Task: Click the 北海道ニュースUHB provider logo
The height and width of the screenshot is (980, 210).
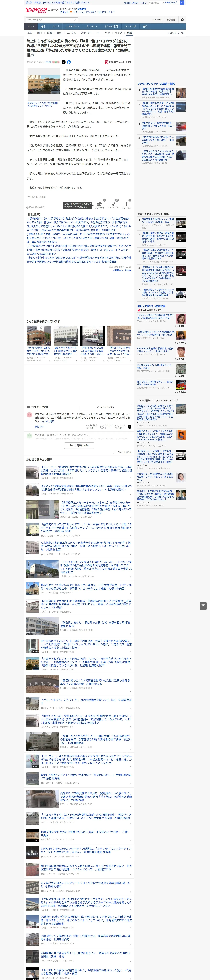Action: coord(118,62)
